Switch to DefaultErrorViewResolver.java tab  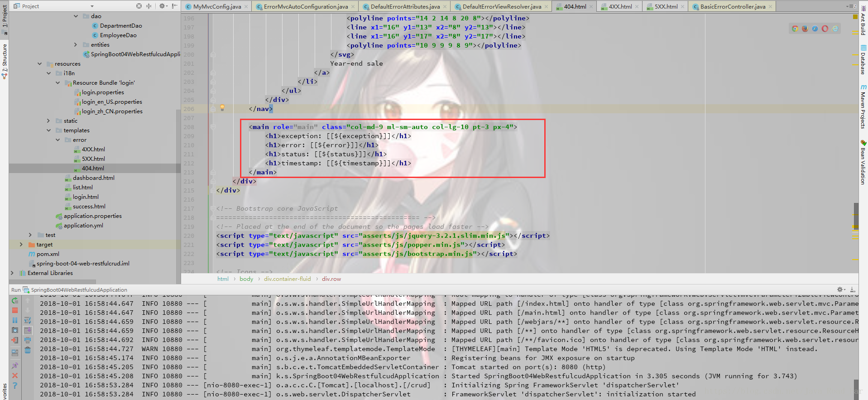point(502,6)
